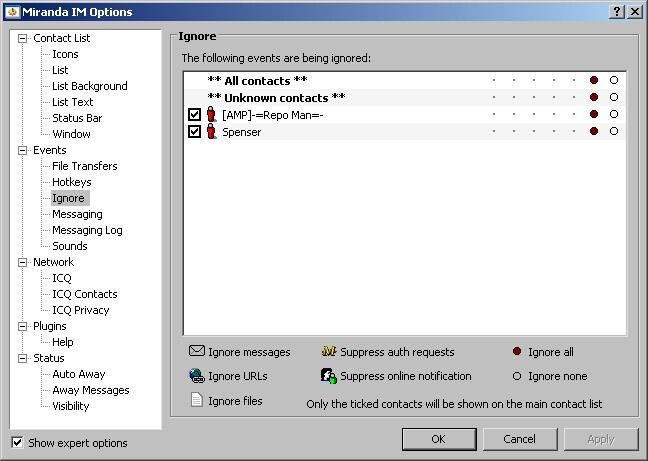Set Ignore all for Unknown contacts row
The width and height of the screenshot is (648, 461).
[x=594, y=97]
